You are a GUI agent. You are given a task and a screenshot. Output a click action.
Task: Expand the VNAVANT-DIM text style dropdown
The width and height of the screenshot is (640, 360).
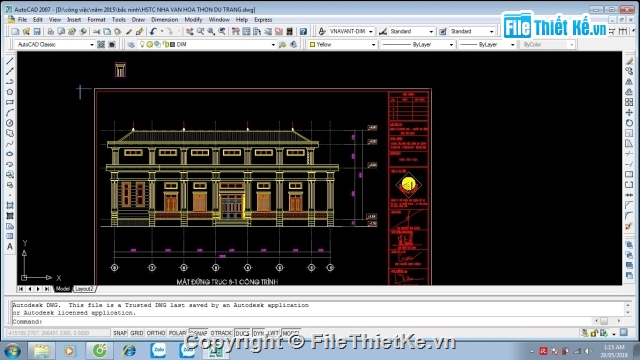point(371,31)
